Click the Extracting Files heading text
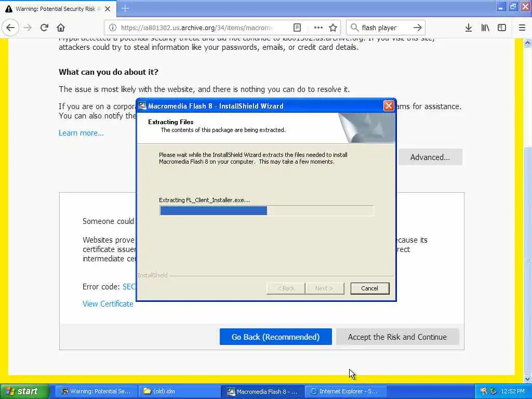 170,122
